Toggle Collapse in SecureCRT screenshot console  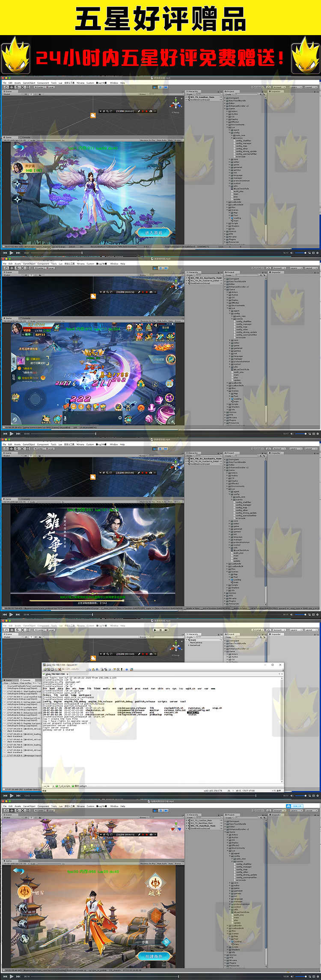point(15,683)
